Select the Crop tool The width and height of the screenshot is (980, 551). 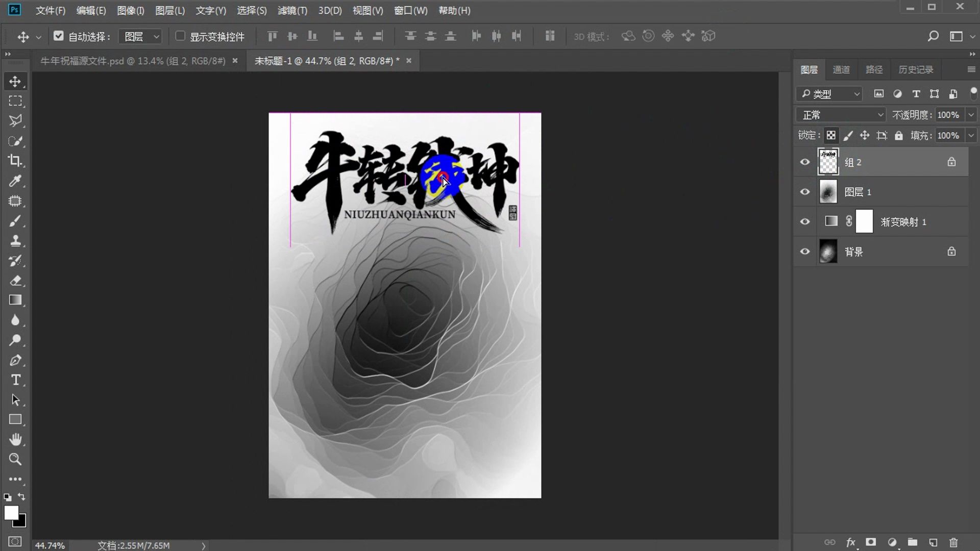click(x=15, y=161)
